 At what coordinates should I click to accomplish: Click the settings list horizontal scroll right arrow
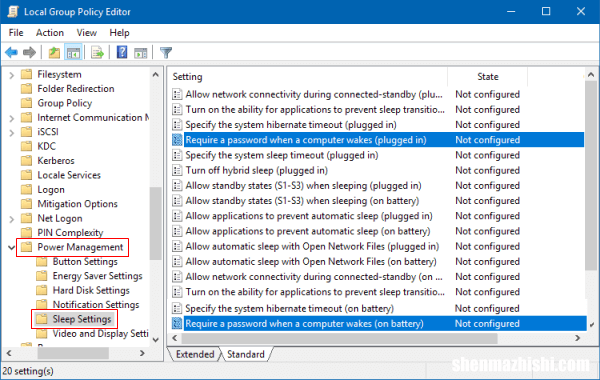click(577, 338)
